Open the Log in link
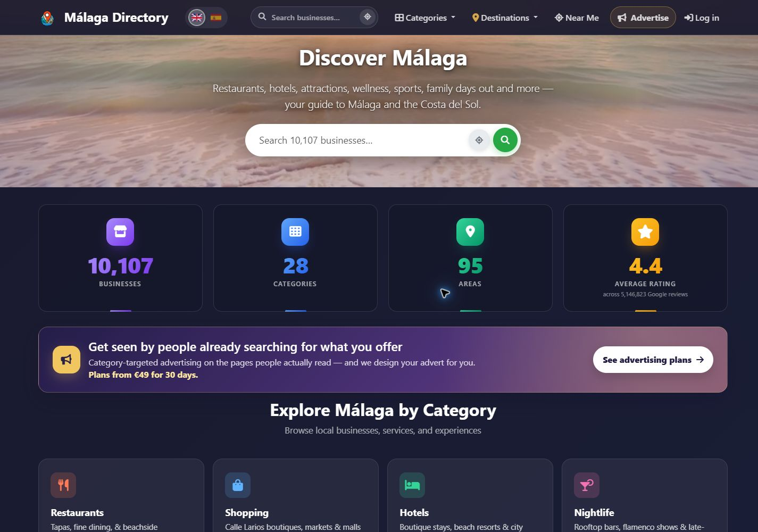758x532 pixels. point(702,18)
